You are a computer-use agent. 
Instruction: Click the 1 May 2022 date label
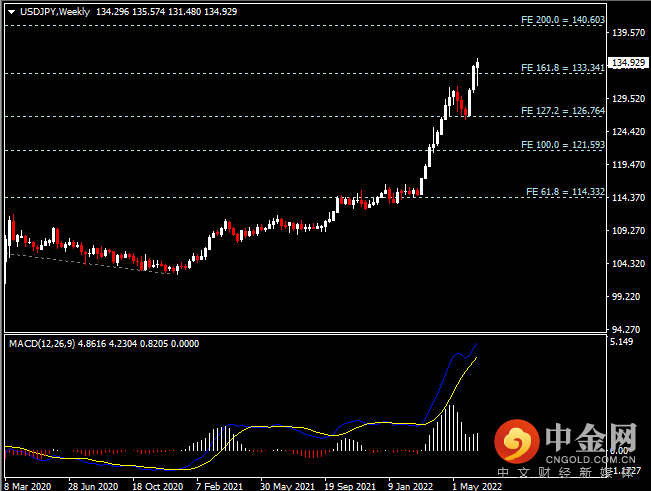click(477, 486)
